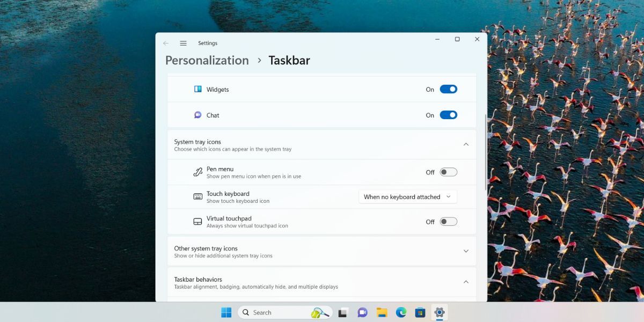
Task: Click the Touch keyboard icon
Action: 197,196
